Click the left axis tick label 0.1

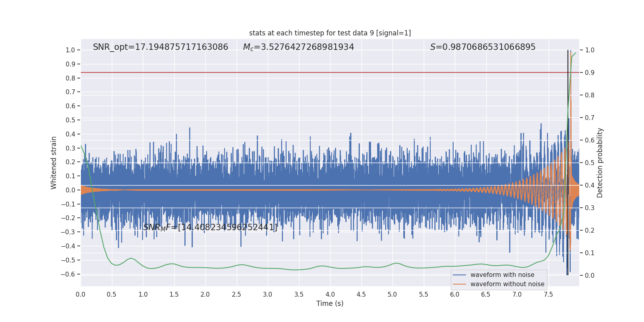[x=70, y=176]
